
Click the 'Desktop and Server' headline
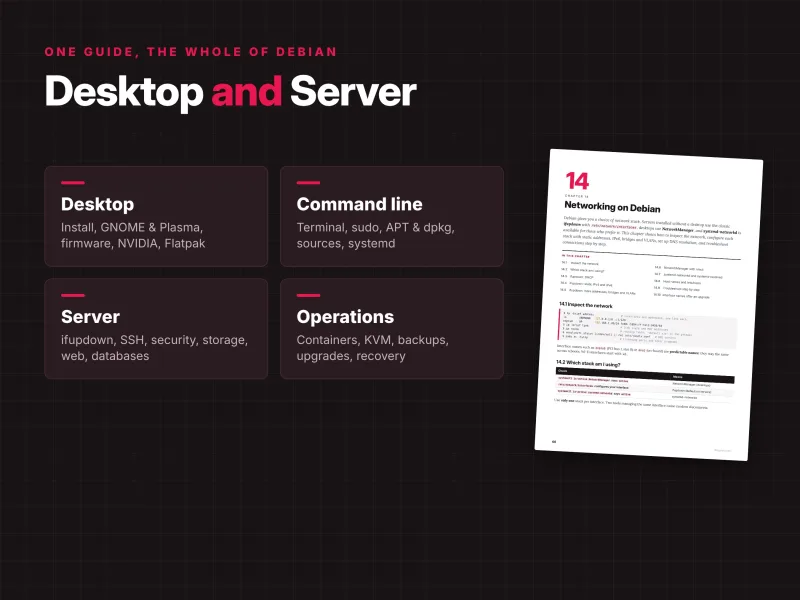click(231, 92)
